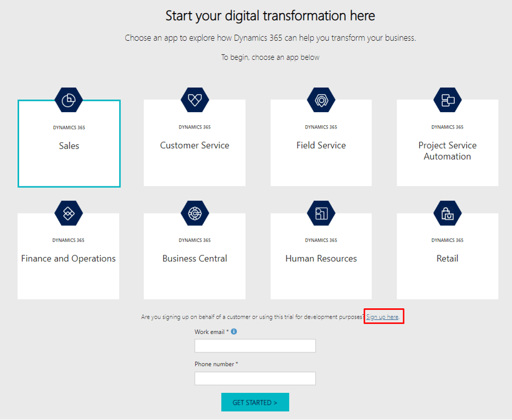Select the Customer Service app tile
The height and width of the screenshot is (420, 512).
[x=194, y=144]
